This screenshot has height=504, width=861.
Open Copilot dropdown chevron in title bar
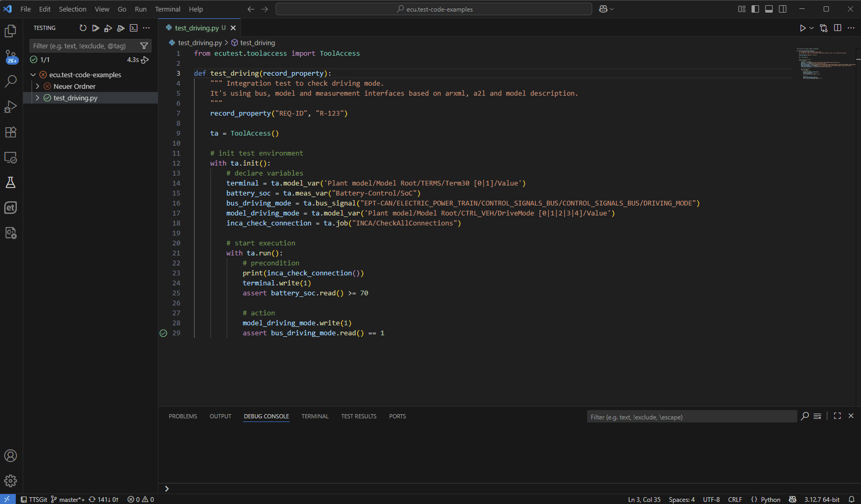pyautogui.click(x=612, y=9)
